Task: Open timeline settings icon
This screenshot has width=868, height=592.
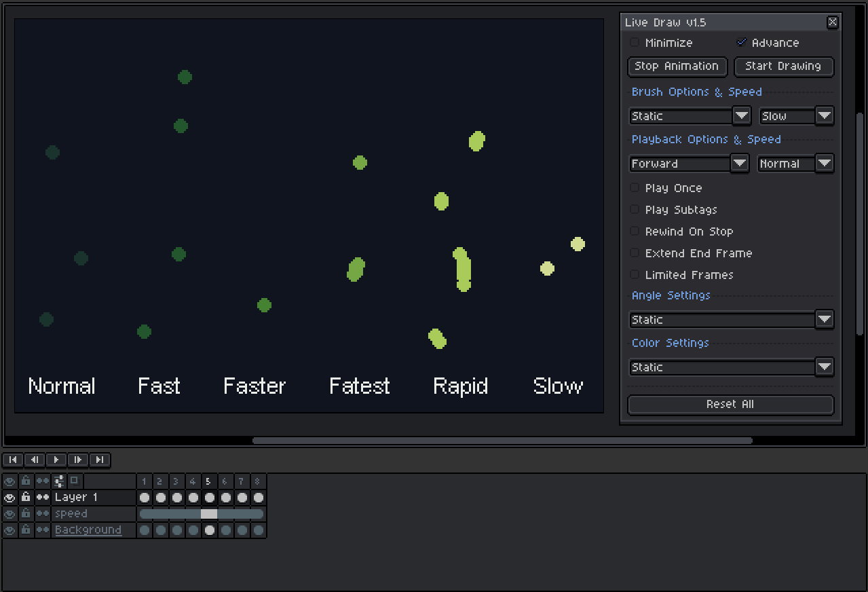Action: pyautogui.click(x=59, y=481)
